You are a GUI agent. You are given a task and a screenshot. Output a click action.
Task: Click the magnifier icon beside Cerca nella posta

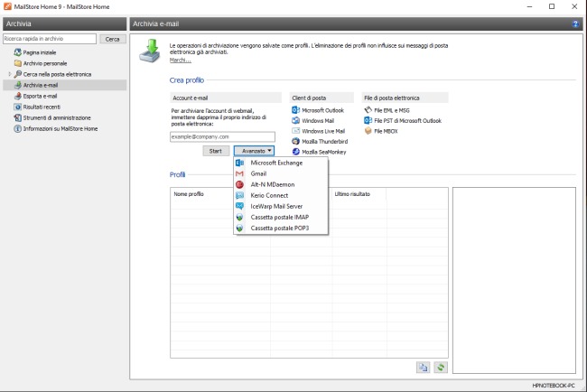pos(17,74)
